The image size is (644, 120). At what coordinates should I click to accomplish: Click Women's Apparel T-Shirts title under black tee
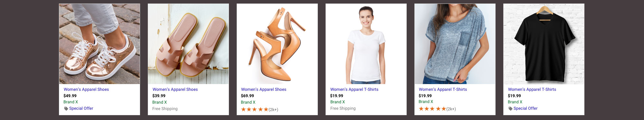pyautogui.click(x=532, y=90)
